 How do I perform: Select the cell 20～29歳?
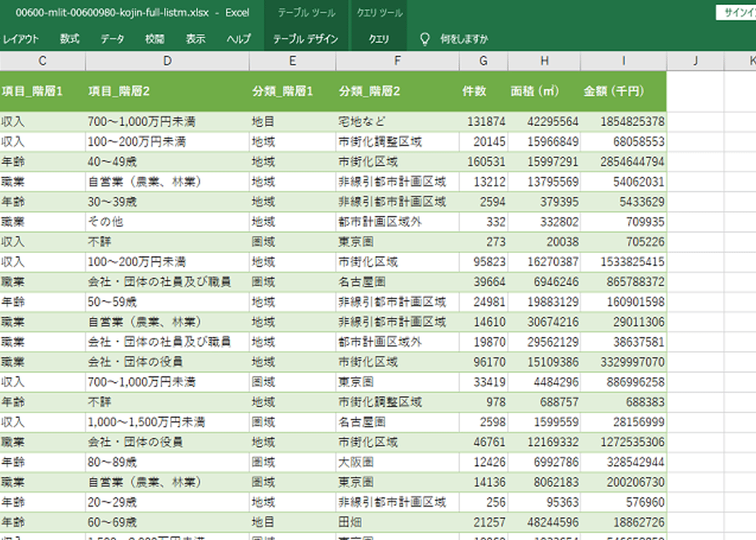tap(167, 502)
